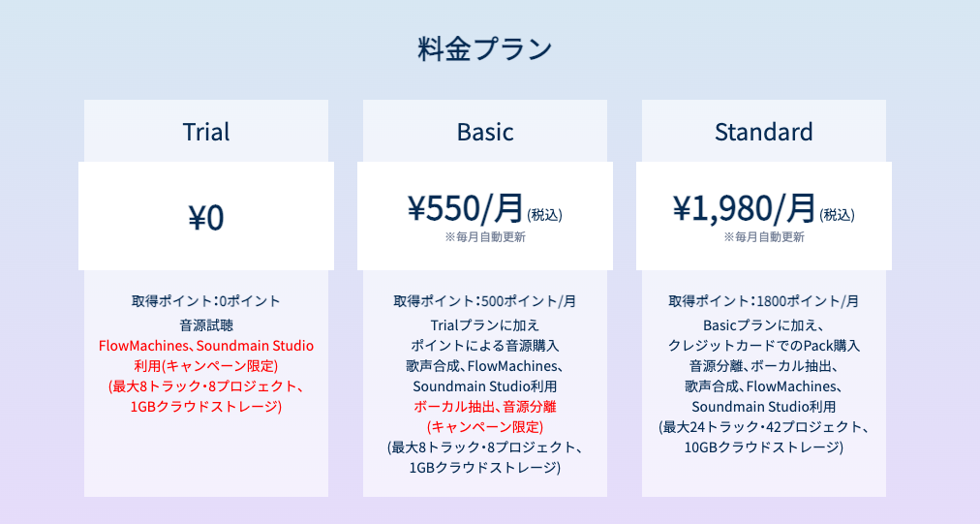Image resolution: width=980 pixels, height=524 pixels.
Task: Click the ¥1,980/月 price
Action: [x=745, y=207]
